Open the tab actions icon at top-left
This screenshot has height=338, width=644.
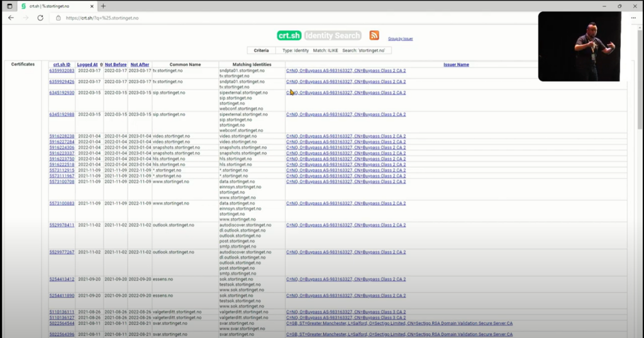tap(9, 6)
